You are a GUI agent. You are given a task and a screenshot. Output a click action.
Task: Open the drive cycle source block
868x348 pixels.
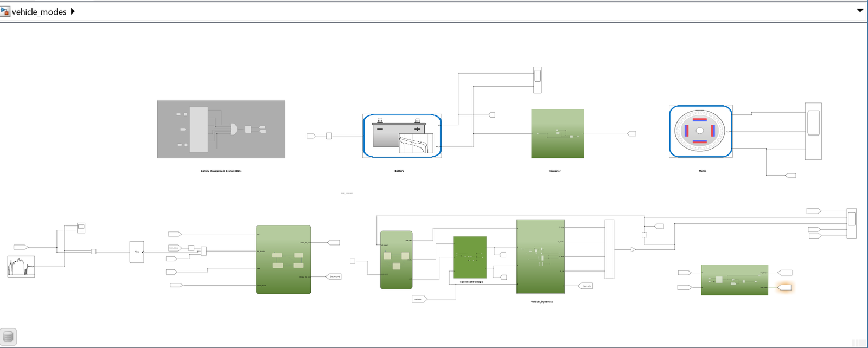pyautogui.click(x=21, y=266)
